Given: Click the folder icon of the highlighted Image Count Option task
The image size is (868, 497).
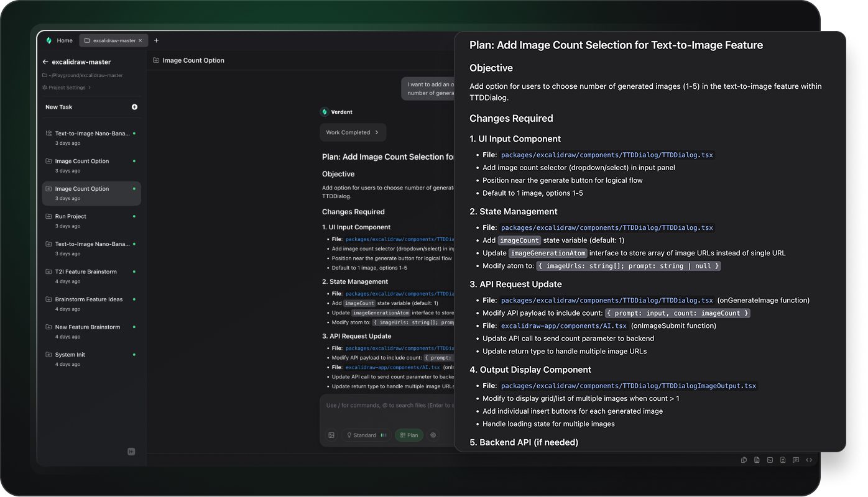Looking at the screenshot, I should click(48, 189).
